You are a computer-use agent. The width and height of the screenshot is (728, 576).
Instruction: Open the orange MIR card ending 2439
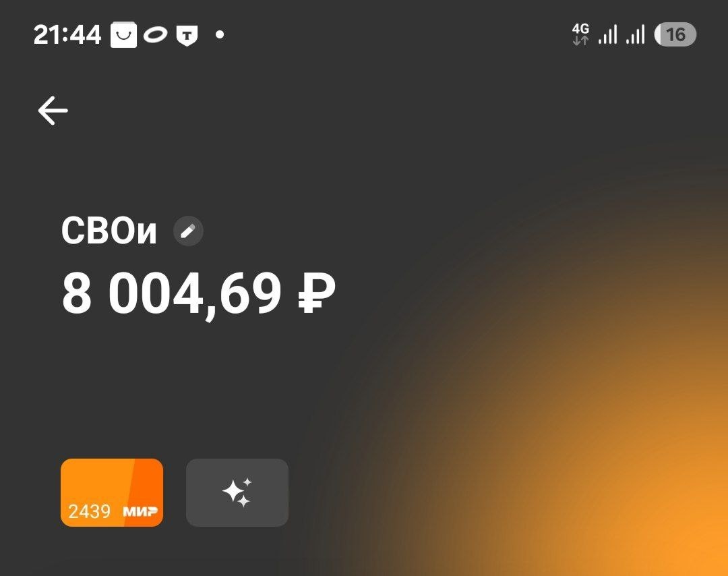tap(112, 493)
